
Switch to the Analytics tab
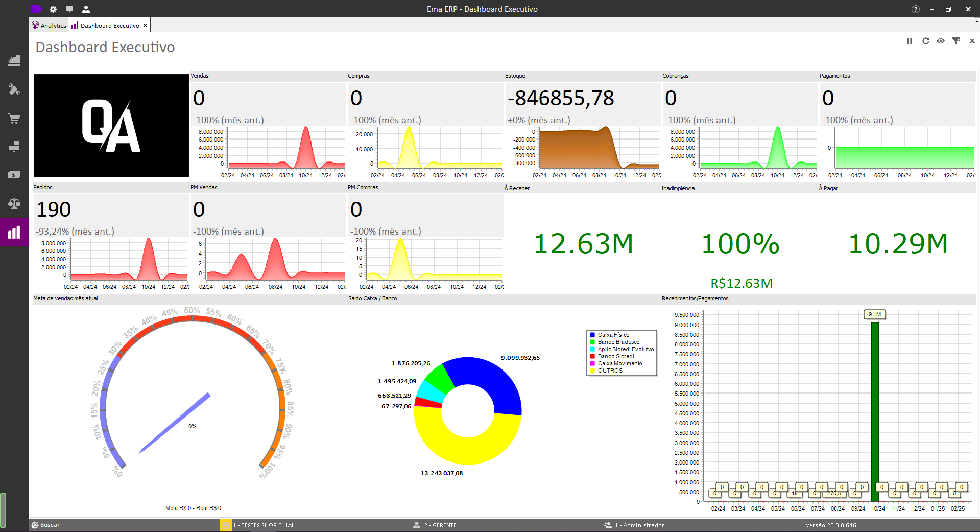[49, 25]
